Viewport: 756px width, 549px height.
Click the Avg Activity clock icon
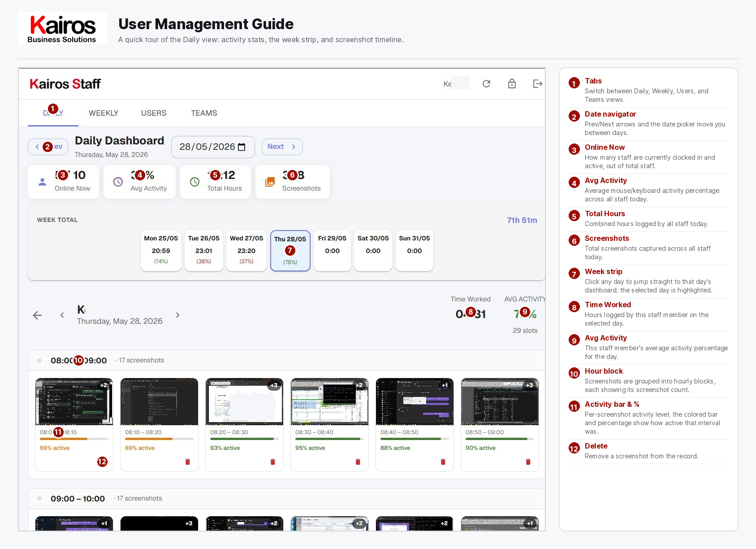118,182
